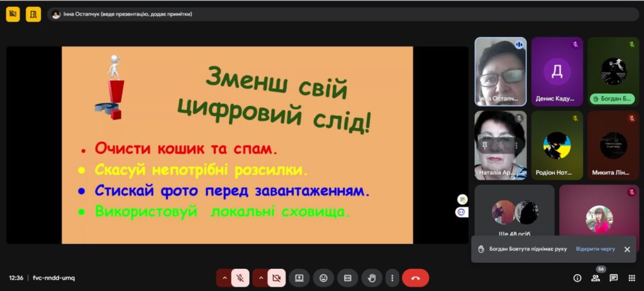Click "Відкрити чергу" link in notification
Viewport: 644px width, 291px height.
[596, 249]
